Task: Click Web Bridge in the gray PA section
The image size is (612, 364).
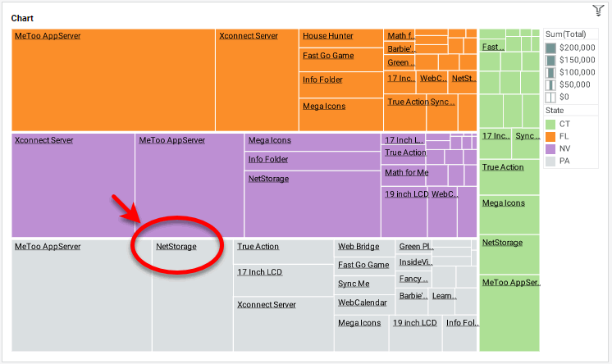Action: click(x=359, y=247)
